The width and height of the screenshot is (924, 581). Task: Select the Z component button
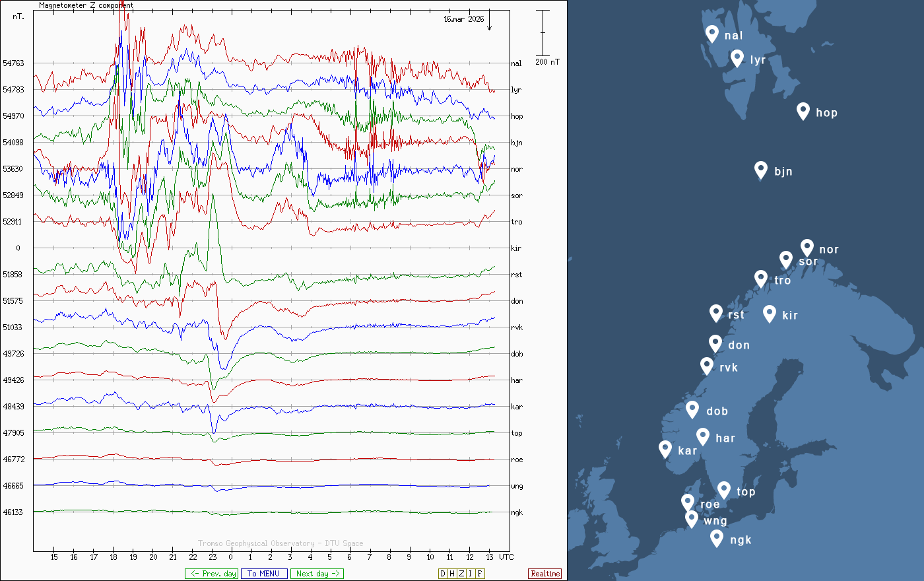click(461, 574)
